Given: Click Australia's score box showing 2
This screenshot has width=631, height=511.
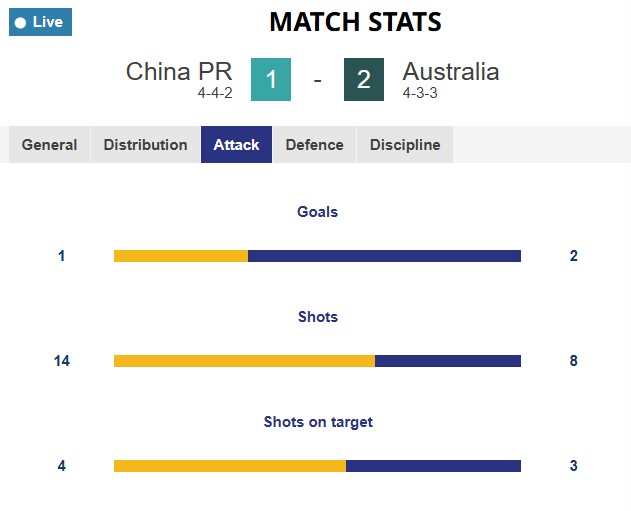Looking at the screenshot, I should click(364, 80).
